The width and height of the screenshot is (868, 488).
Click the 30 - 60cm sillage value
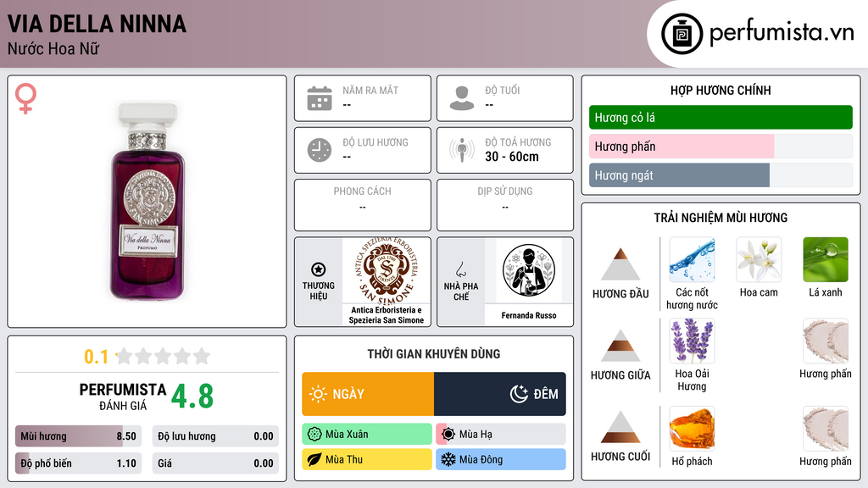(512, 157)
